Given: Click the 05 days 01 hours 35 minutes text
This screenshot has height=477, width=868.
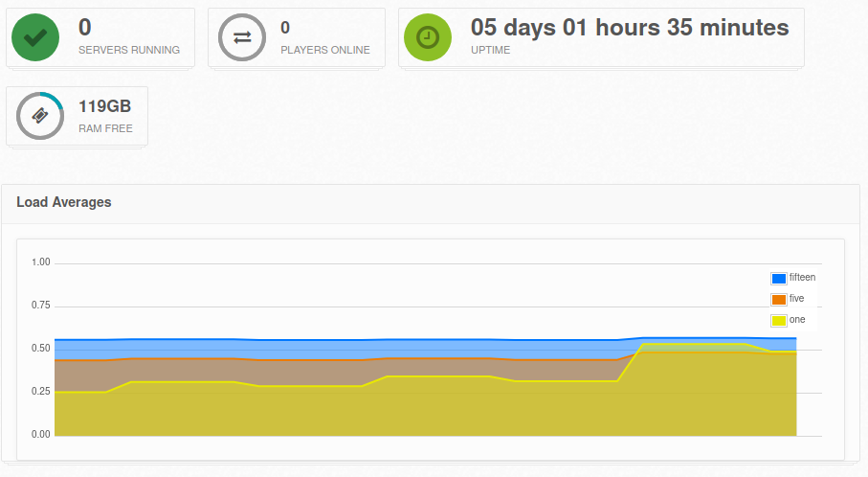Looking at the screenshot, I should point(630,27).
